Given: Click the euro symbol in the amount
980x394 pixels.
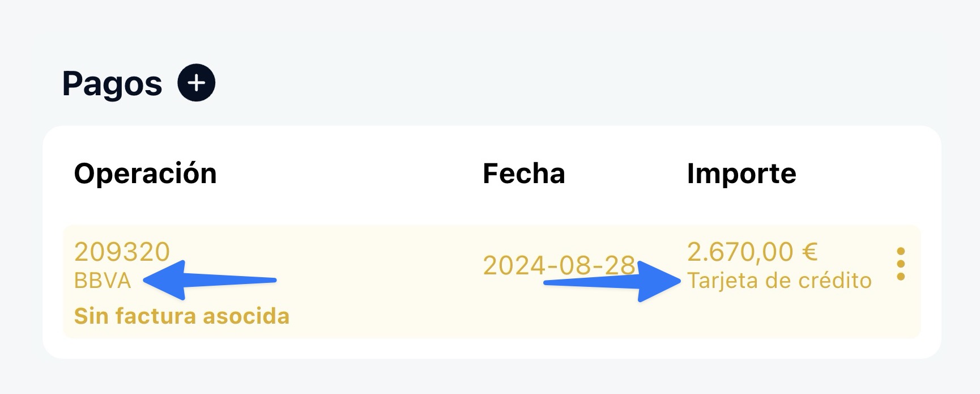Looking at the screenshot, I should (x=810, y=252).
